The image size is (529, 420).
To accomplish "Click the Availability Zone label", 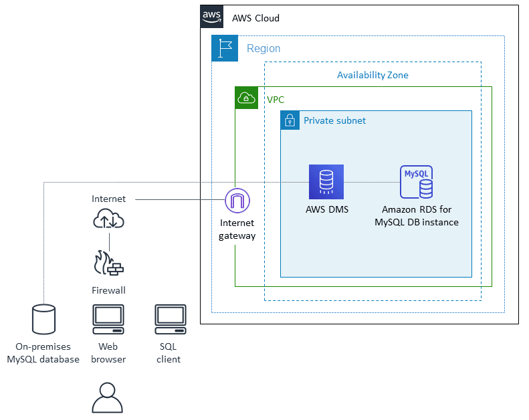I will [373, 75].
